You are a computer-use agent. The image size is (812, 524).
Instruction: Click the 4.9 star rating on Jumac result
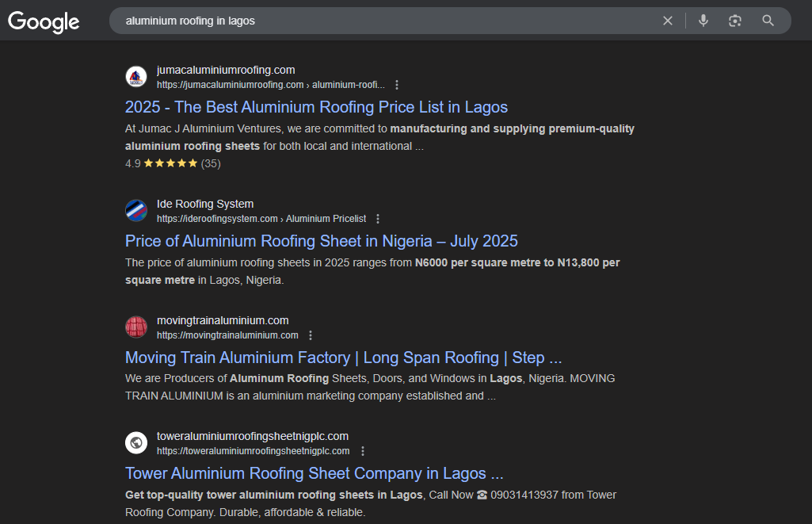click(172, 163)
